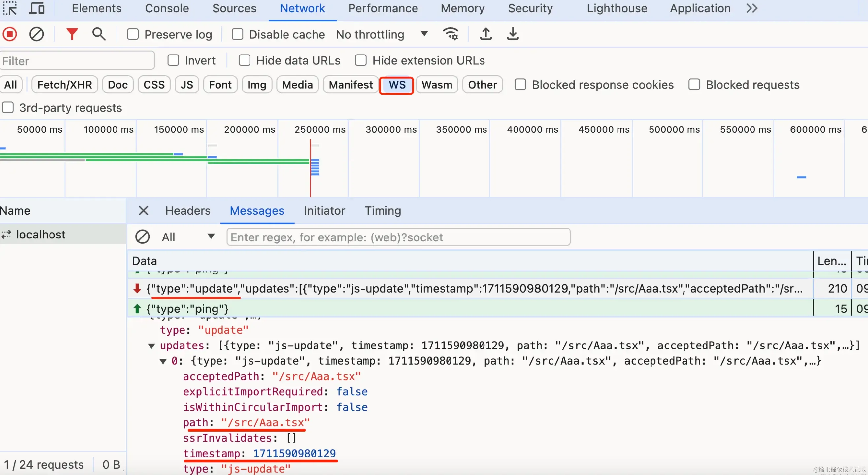Open the Application tab
This screenshot has height=475, width=868.
700,8
